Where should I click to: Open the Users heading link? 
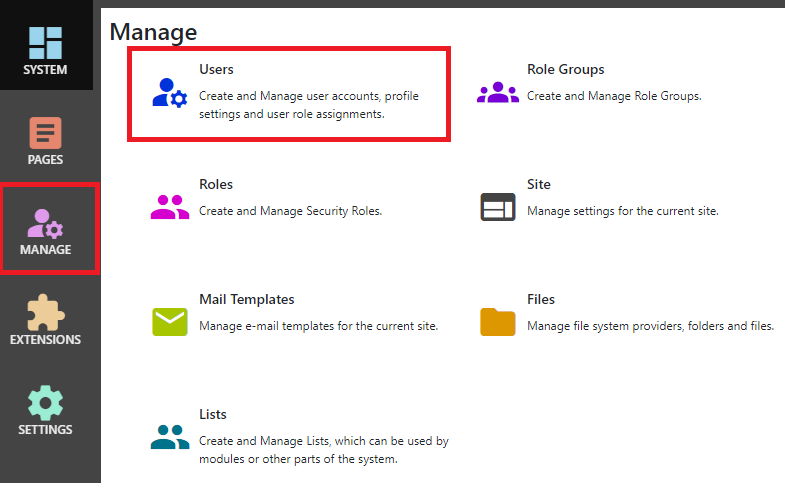coord(216,70)
